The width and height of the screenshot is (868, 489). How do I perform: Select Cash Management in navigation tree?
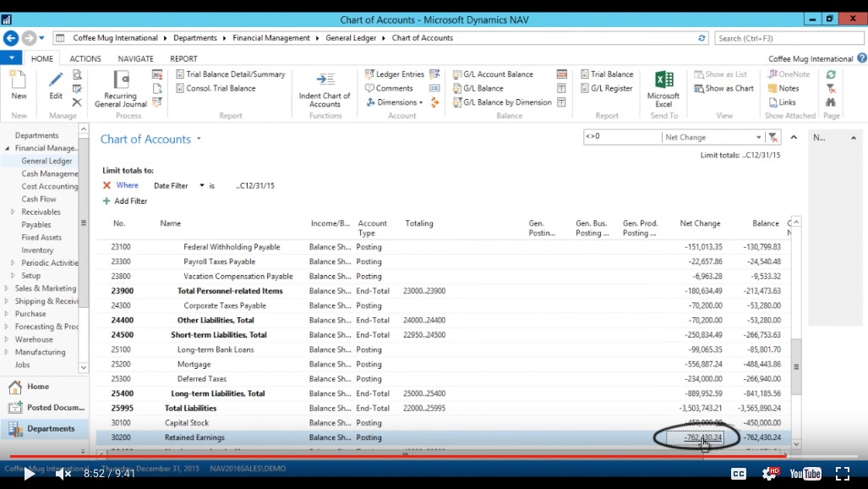click(50, 173)
